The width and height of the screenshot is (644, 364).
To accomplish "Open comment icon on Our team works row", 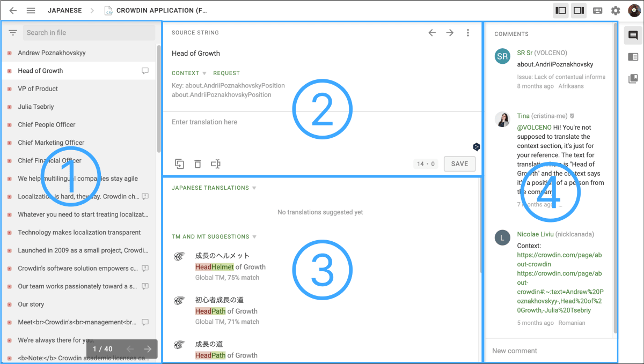I will tap(145, 286).
